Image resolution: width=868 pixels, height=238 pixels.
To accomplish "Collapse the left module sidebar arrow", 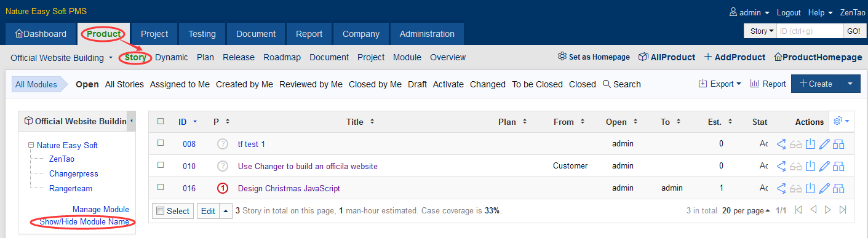I will [x=131, y=121].
